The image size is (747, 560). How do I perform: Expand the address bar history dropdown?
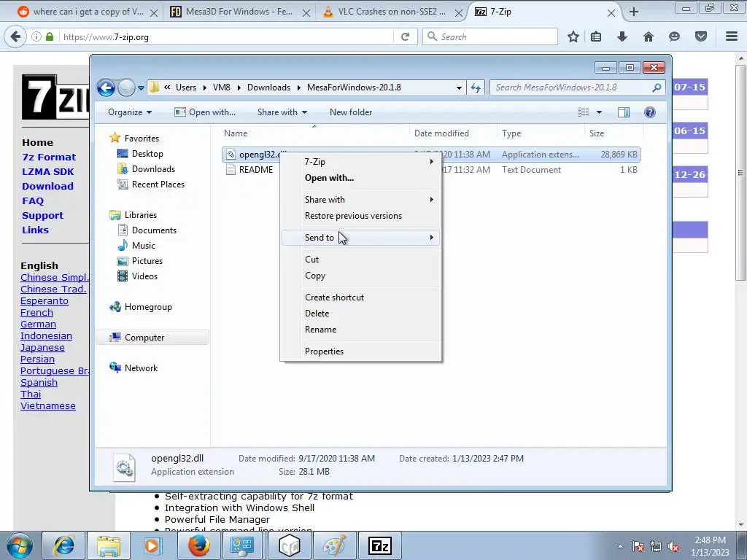point(459,88)
